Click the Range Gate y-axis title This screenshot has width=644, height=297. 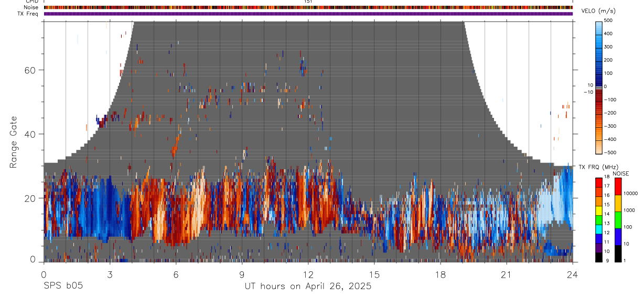pyautogui.click(x=14, y=142)
